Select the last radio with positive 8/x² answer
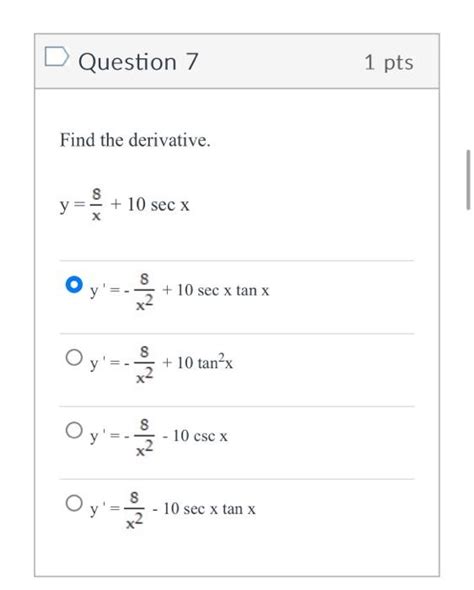474x590 pixels. coord(74,503)
